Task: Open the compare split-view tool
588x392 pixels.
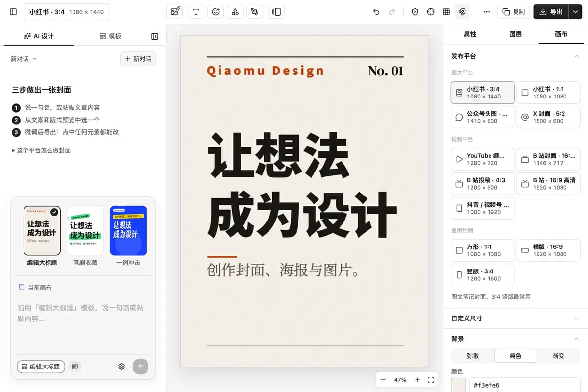Action: (276, 12)
